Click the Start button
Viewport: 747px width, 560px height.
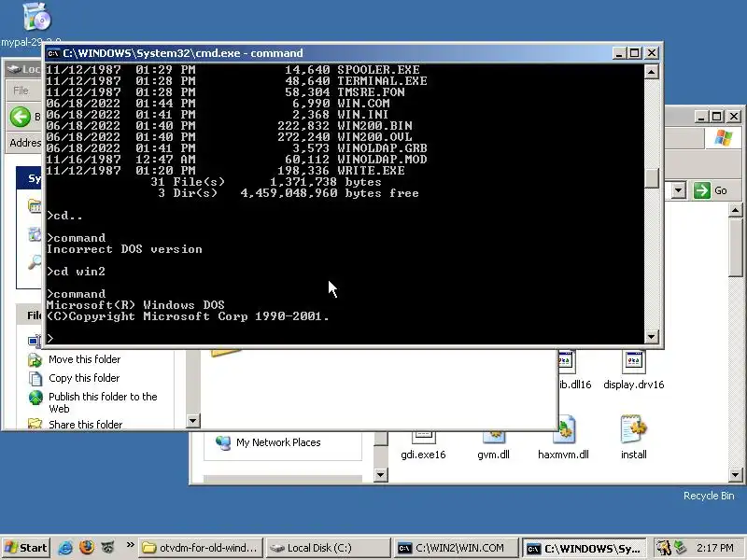[x=26, y=548]
